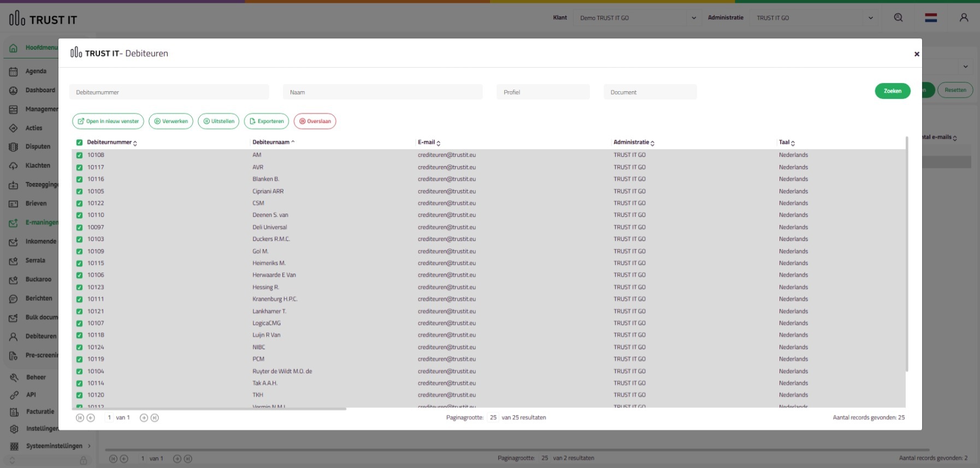Uncheck the checkbox for debtor 10120
The width and height of the screenshot is (980, 468).
click(79, 395)
